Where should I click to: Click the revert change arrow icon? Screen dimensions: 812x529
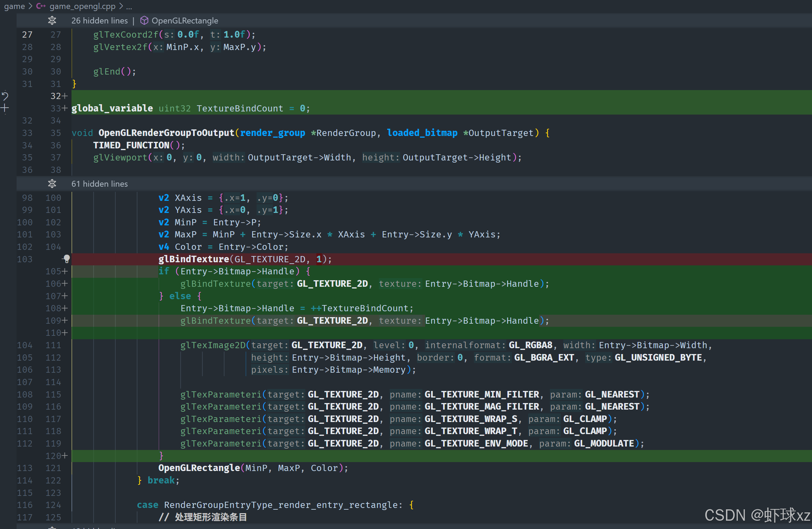pos(5,96)
